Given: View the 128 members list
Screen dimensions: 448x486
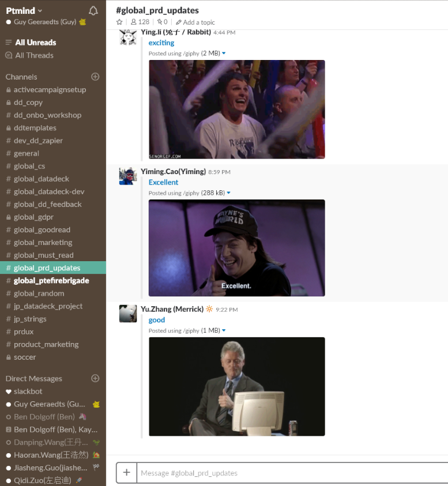Looking at the screenshot, I should [x=140, y=22].
